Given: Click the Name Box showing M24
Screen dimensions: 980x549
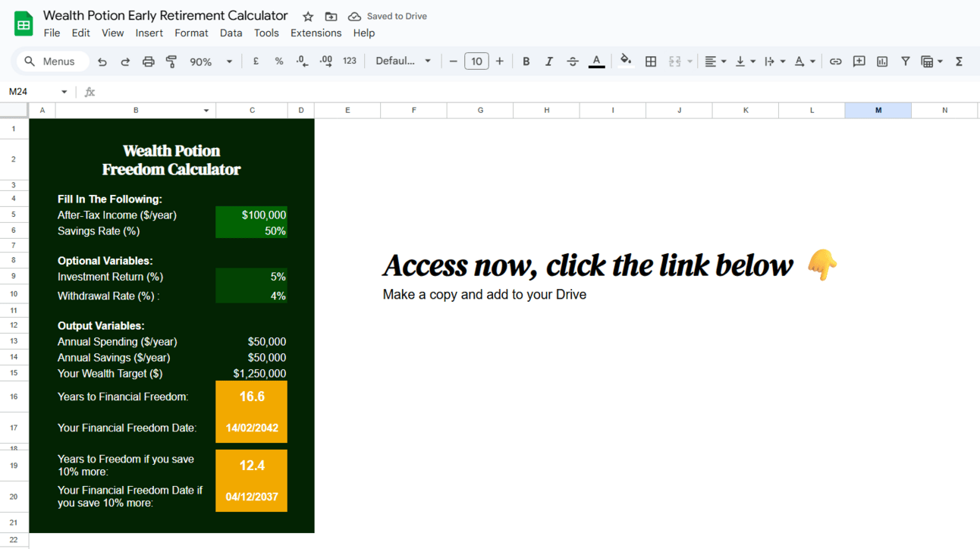Looking at the screenshot, I should pyautogui.click(x=30, y=92).
